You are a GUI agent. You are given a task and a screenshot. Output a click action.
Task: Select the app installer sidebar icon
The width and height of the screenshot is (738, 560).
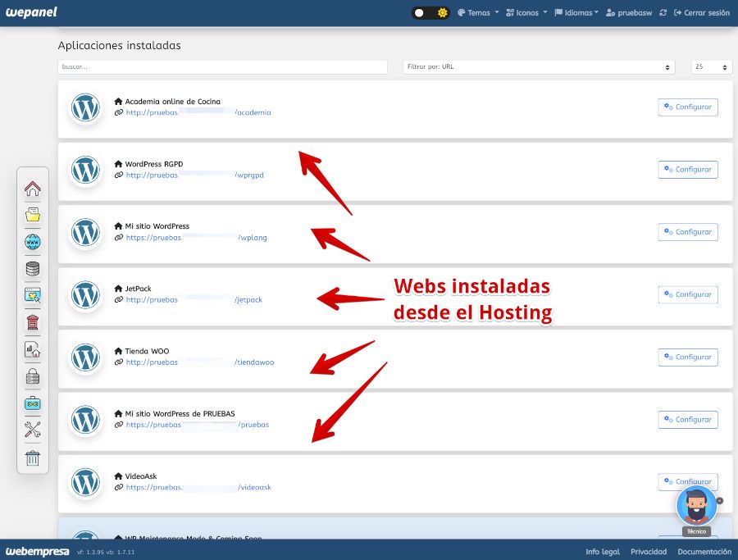coord(32,295)
